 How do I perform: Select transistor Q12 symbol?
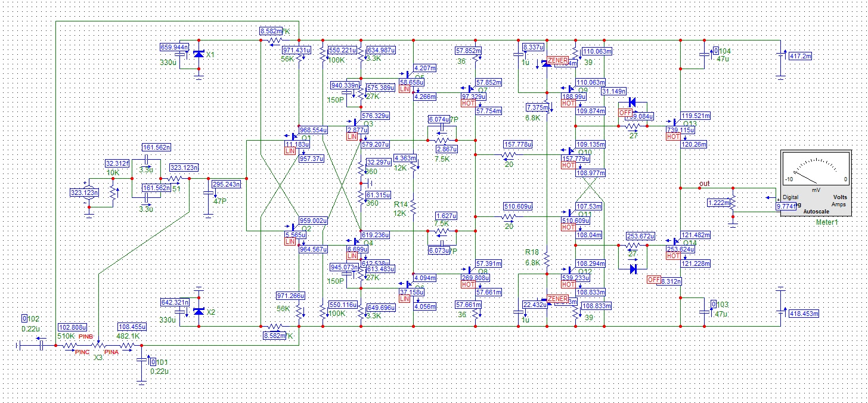tap(571, 270)
